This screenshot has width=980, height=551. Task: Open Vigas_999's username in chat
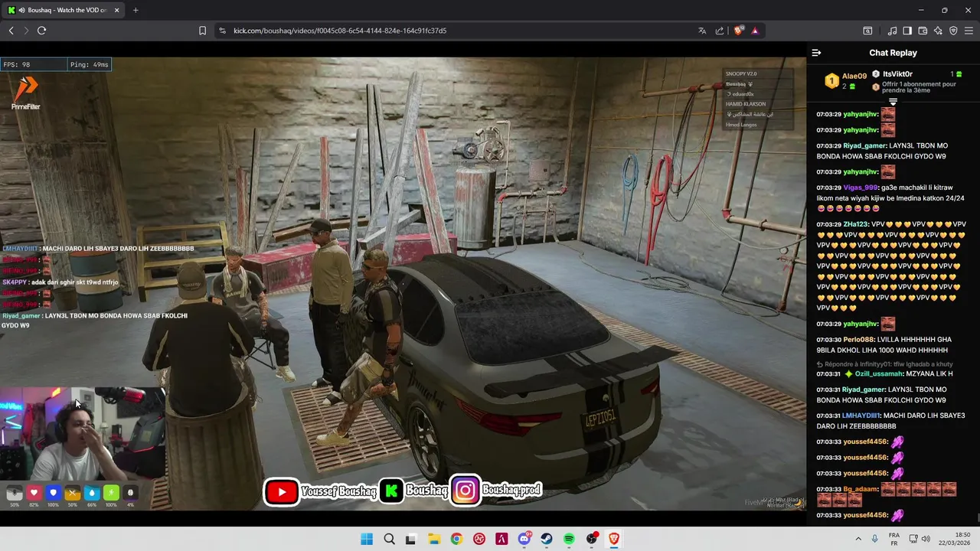pyautogui.click(x=860, y=187)
